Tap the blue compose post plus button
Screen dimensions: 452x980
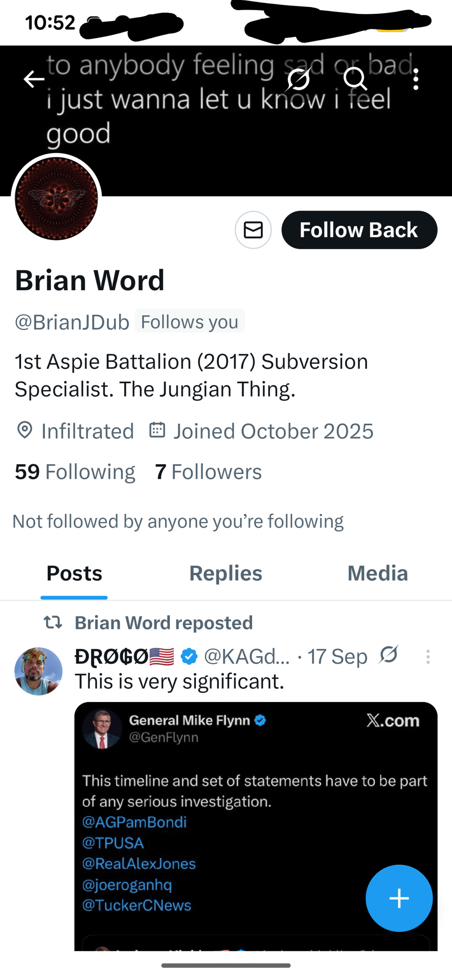coord(399,898)
